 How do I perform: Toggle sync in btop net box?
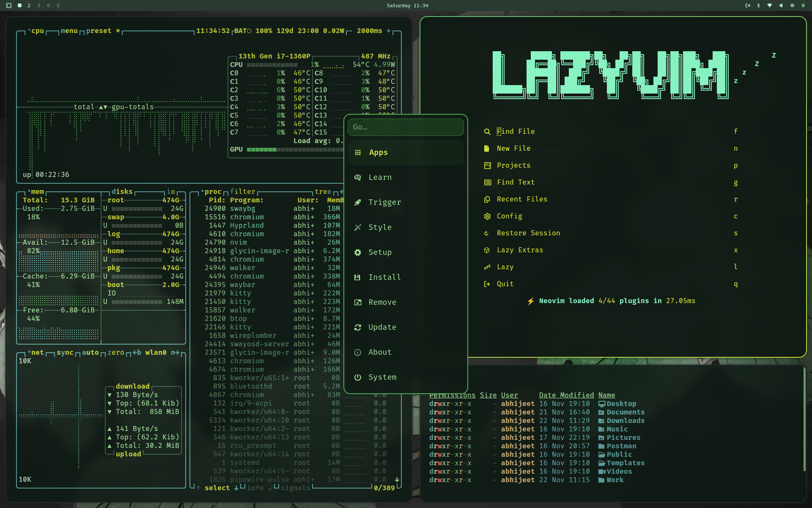65,353
